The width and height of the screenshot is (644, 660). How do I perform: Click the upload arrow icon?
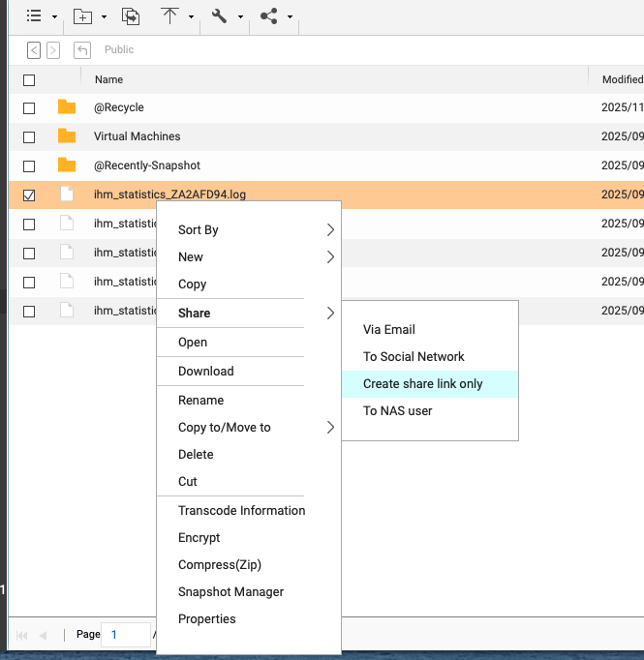tap(170, 16)
